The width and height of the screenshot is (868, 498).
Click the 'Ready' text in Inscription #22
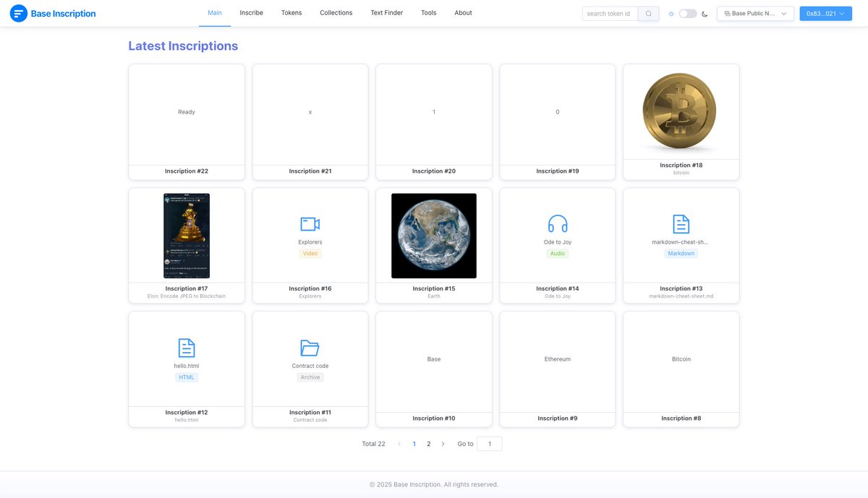pyautogui.click(x=187, y=112)
